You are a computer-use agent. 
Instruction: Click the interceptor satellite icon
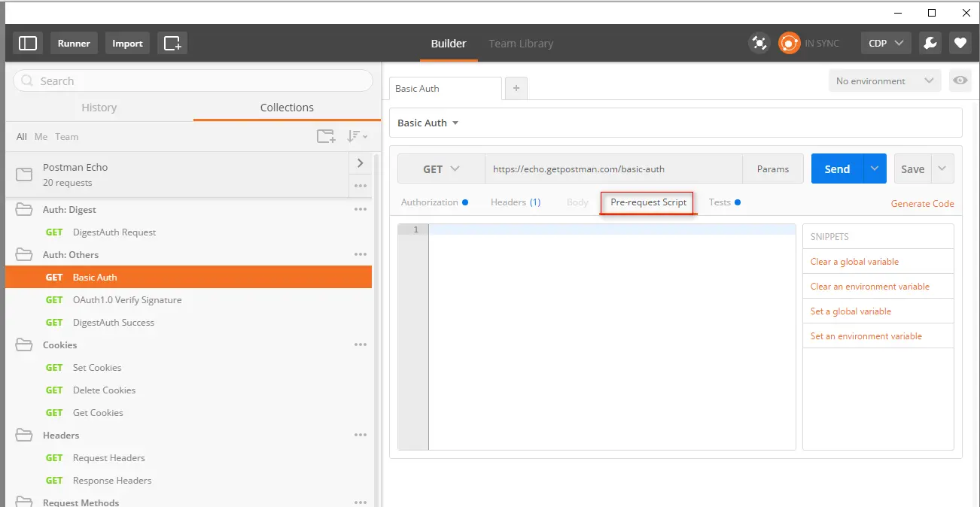tap(759, 43)
